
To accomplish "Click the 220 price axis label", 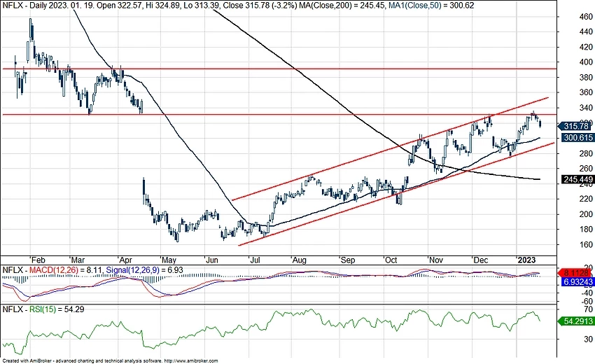I will 586,199.
